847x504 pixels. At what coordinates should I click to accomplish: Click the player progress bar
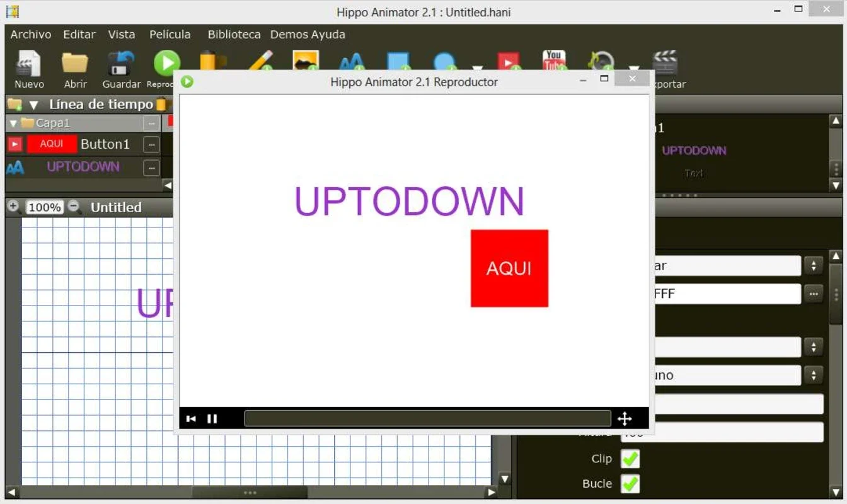click(427, 418)
